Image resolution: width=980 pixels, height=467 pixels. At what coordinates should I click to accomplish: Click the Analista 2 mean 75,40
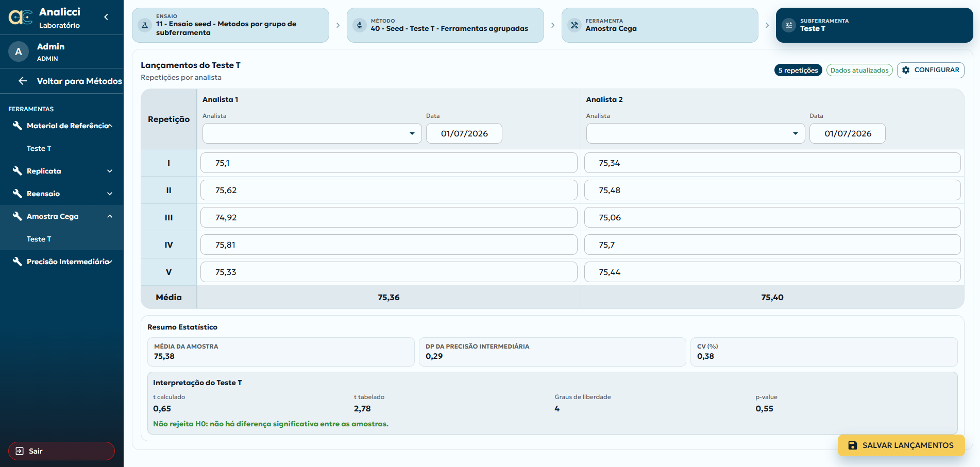772,297
